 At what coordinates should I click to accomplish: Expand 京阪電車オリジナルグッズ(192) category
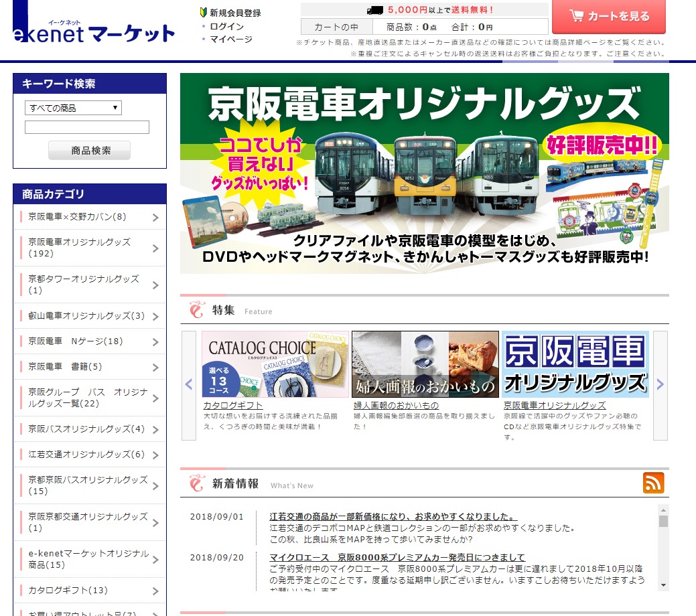(89, 248)
